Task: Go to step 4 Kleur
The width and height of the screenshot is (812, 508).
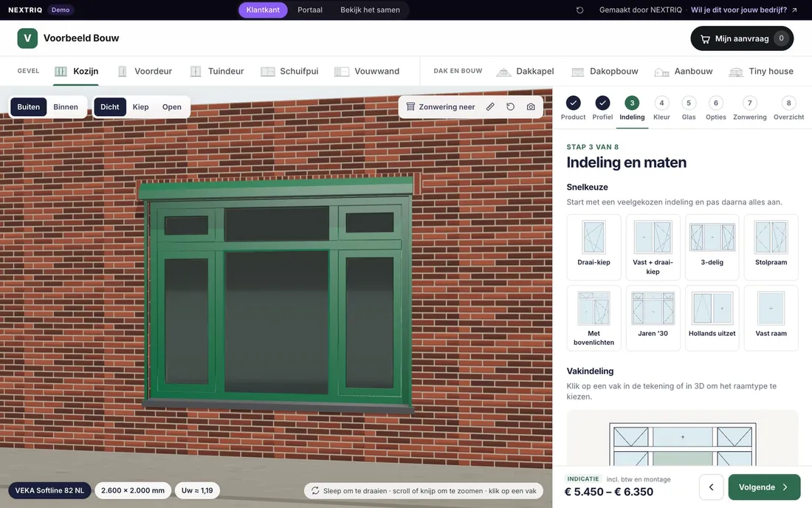Action: 661,109
